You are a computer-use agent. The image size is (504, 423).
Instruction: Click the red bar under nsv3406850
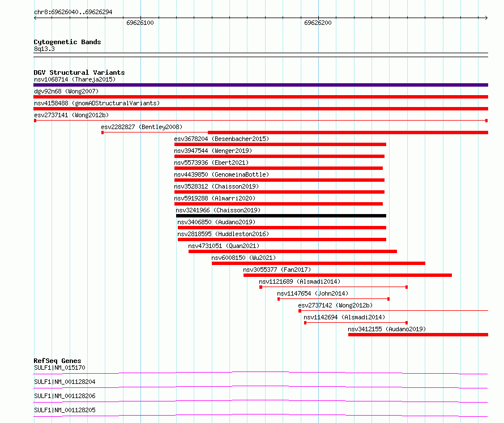point(282,228)
